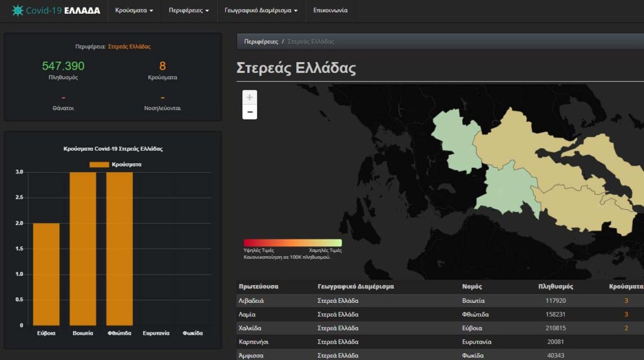Select the Βοιωτία bar in chart
644x360 pixels.
(82, 248)
